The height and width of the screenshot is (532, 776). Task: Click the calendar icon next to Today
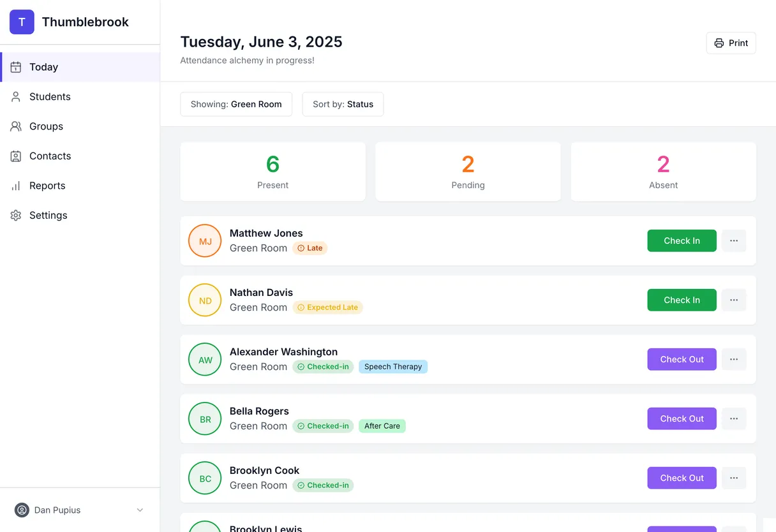coord(16,67)
